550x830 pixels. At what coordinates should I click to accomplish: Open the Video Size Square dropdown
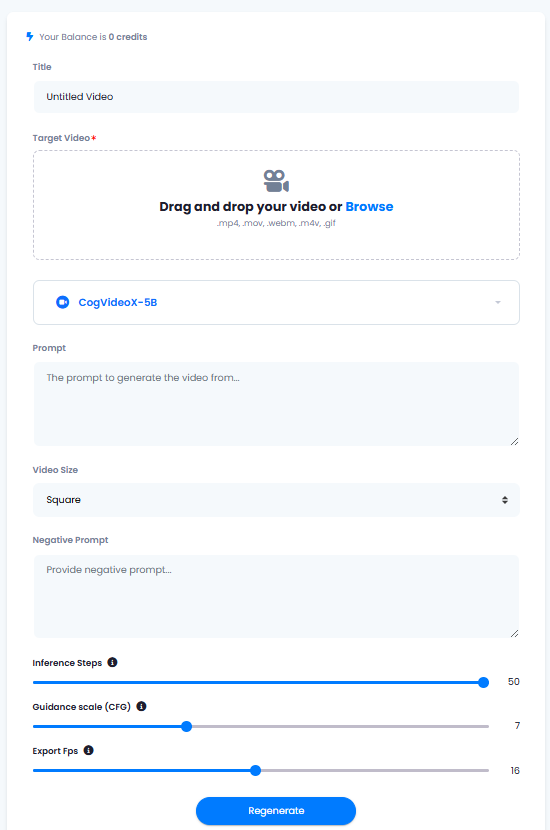(276, 500)
